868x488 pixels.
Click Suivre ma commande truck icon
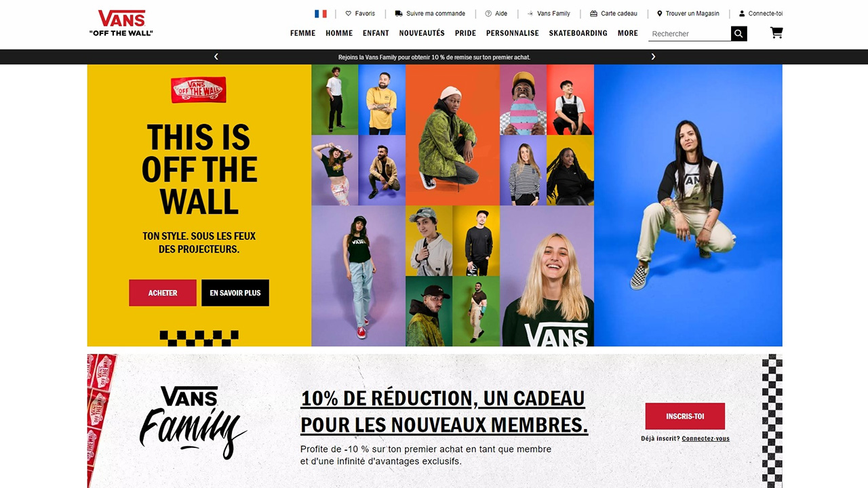[x=399, y=14]
